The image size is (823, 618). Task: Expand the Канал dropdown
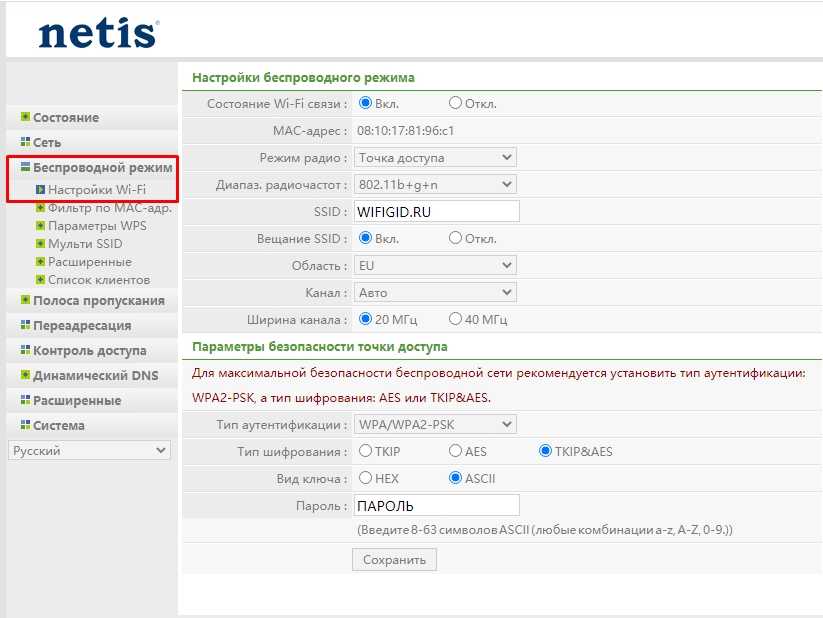[x=435, y=293]
